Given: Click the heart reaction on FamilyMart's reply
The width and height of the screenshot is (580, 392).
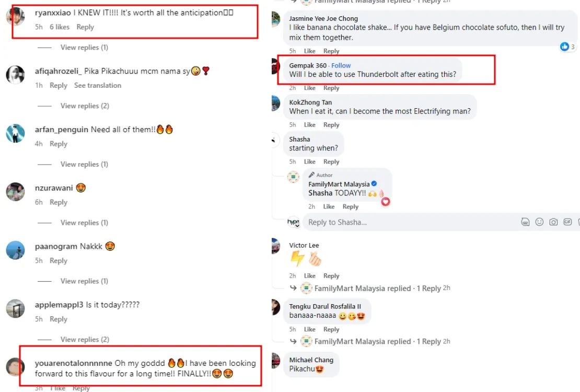Looking at the screenshot, I should pos(386,201).
